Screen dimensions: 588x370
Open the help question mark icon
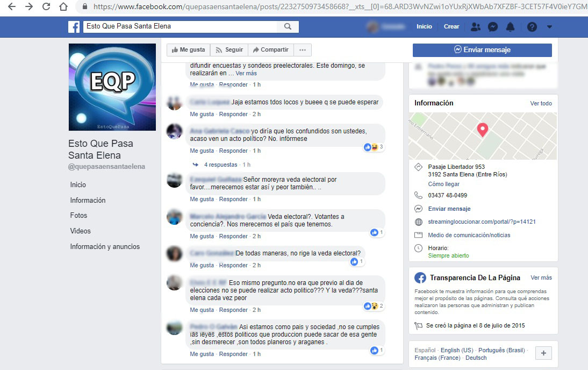[532, 27]
